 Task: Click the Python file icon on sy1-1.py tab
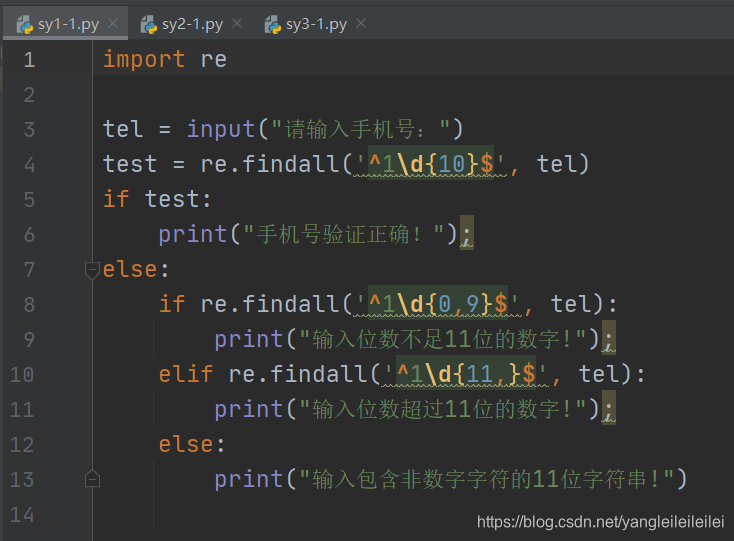click(x=25, y=24)
